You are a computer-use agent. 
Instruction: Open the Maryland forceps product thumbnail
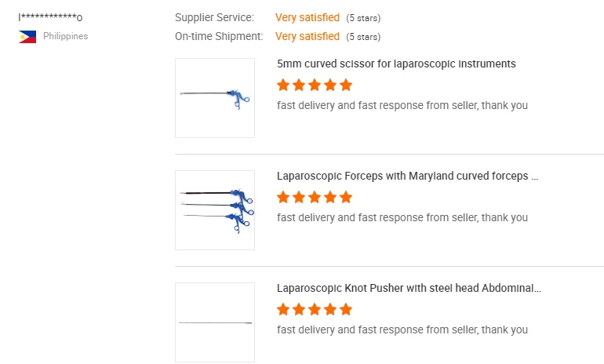click(x=215, y=209)
